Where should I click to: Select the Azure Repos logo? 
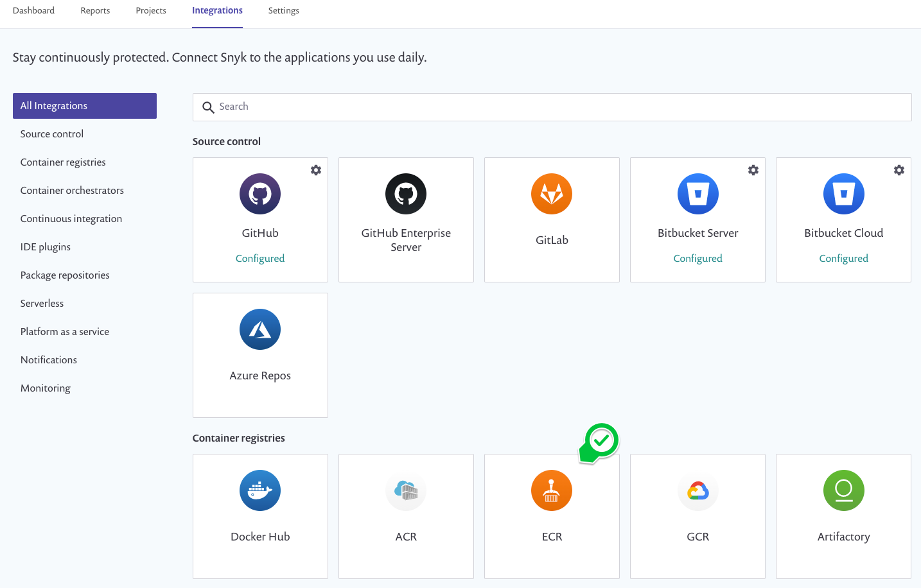click(260, 329)
